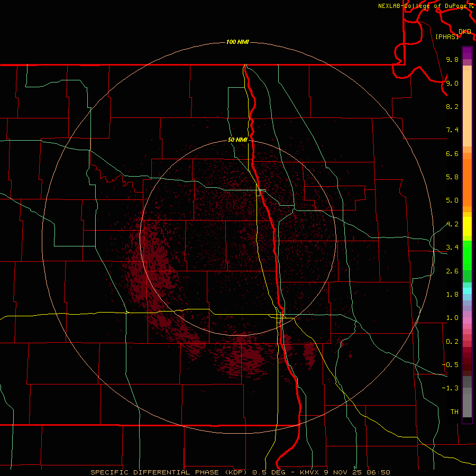Click the 8.2 scale value
Viewport: 476px width, 476px height.
pos(452,106)
